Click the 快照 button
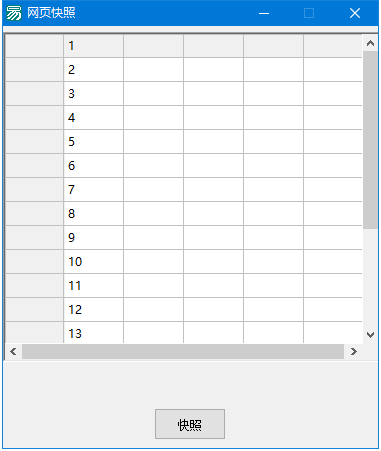Image resolution: width=381 pixels, height=451 pixels. (x=190, y=424)
